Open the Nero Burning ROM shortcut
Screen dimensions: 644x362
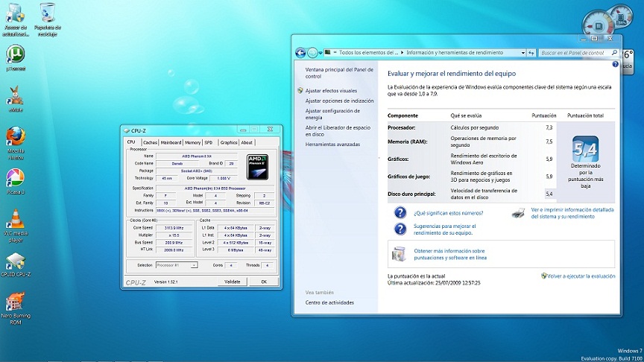tap(15, 303)
